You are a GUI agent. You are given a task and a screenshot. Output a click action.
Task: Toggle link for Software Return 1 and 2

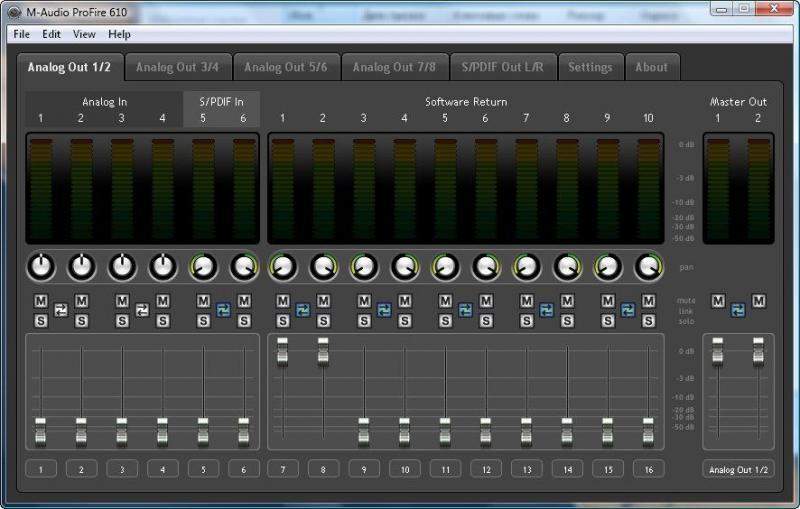tap(303, 310)
